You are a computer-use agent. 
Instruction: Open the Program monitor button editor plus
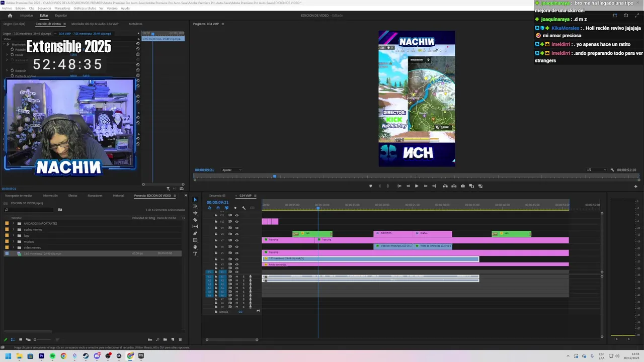[635, 187]
